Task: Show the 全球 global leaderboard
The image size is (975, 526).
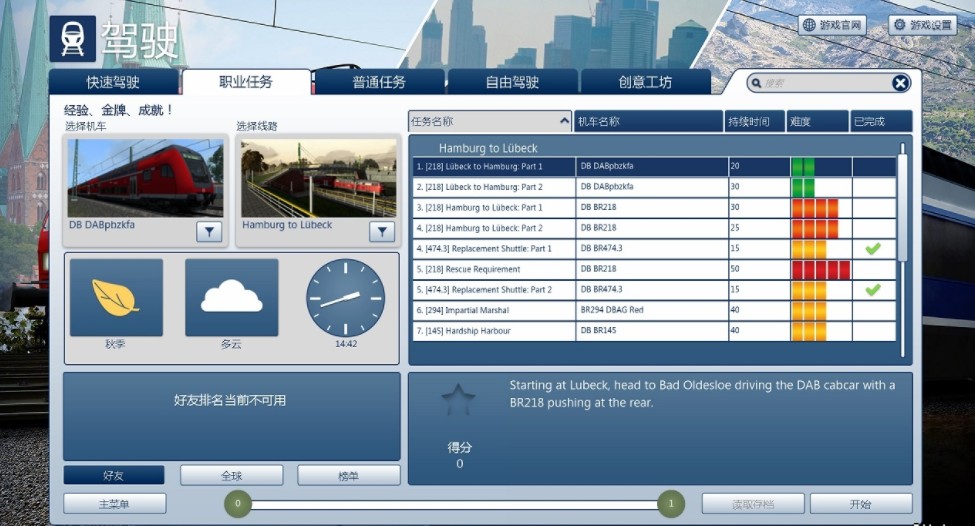Action: [x=231, y=476]
